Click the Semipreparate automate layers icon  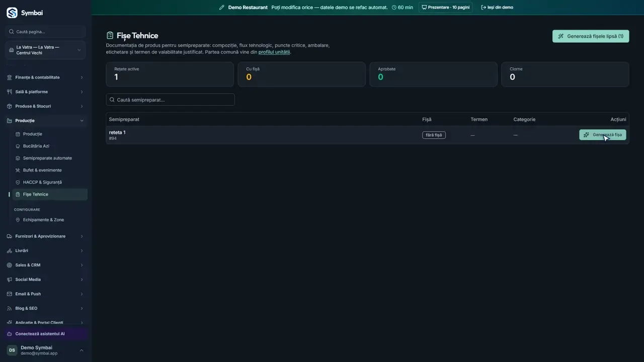tap(18, 158)
